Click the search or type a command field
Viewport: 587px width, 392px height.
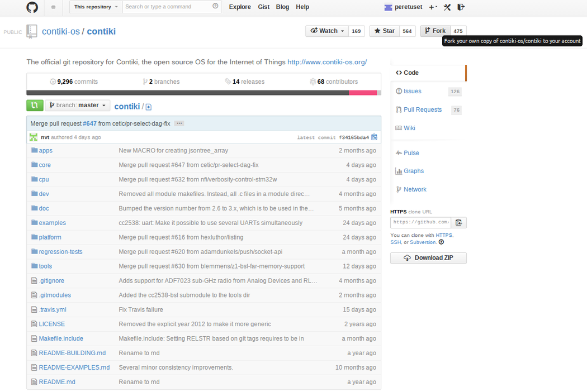(168, 7)
